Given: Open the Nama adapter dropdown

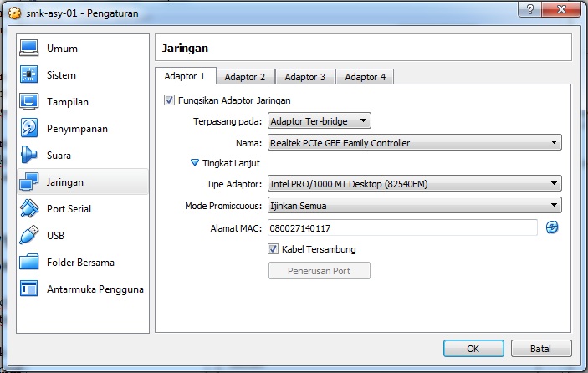Looking at the screenshot, I should point(414,142).
